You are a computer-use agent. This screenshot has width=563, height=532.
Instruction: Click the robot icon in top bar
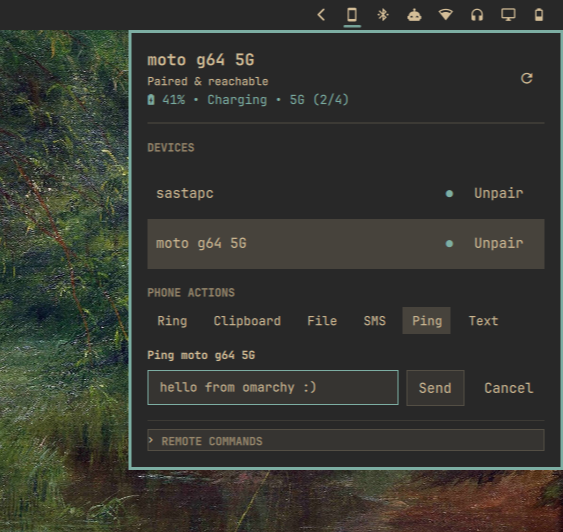click(414, 15)
